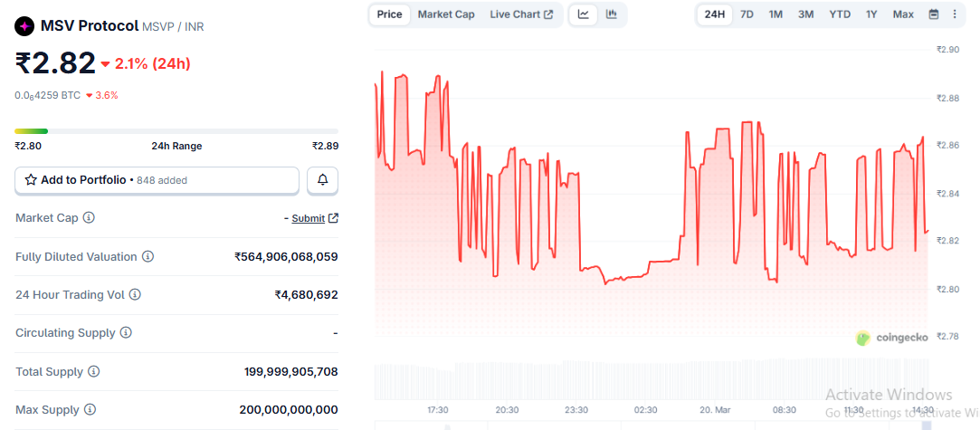Open Market Cap info tooltip icon
This screenshot has height=430, width=980.
pos(90,218)
